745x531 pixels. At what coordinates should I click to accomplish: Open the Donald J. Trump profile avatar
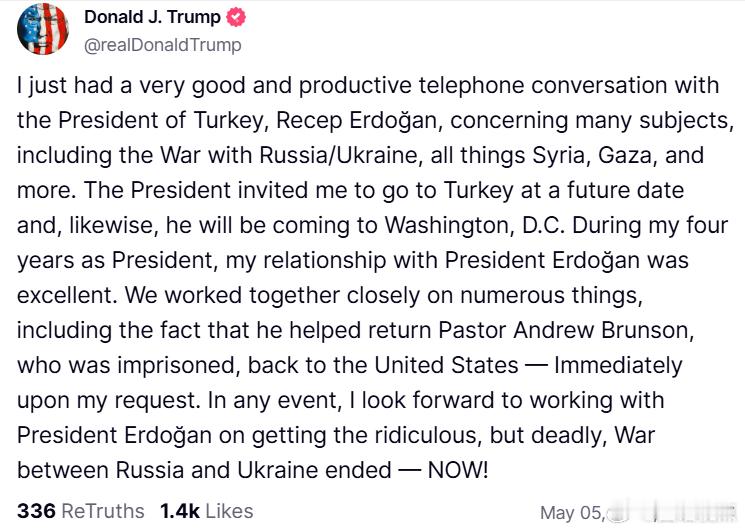point(43,28)
